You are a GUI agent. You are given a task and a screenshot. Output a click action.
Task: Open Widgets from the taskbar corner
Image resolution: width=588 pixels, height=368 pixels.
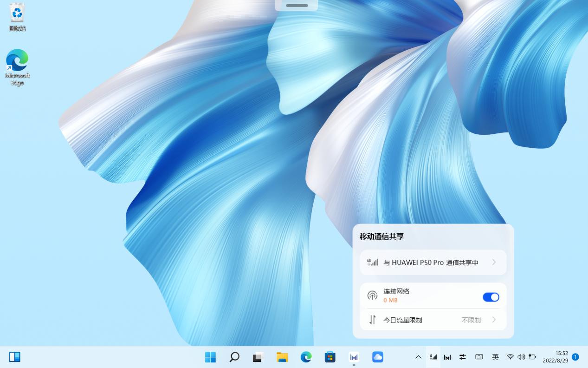point(14,356)
